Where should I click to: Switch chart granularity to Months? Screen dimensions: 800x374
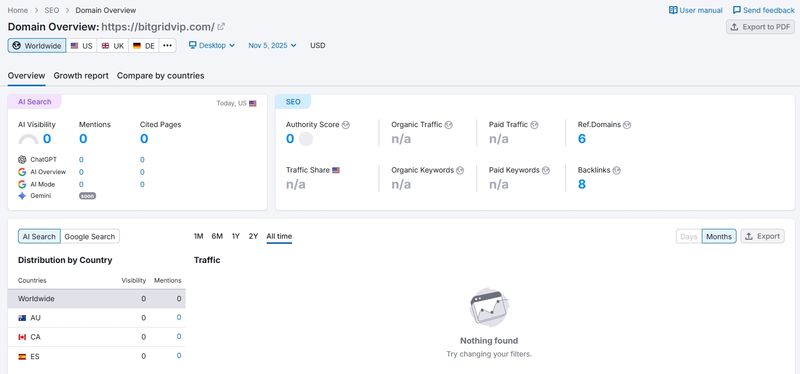719,236
